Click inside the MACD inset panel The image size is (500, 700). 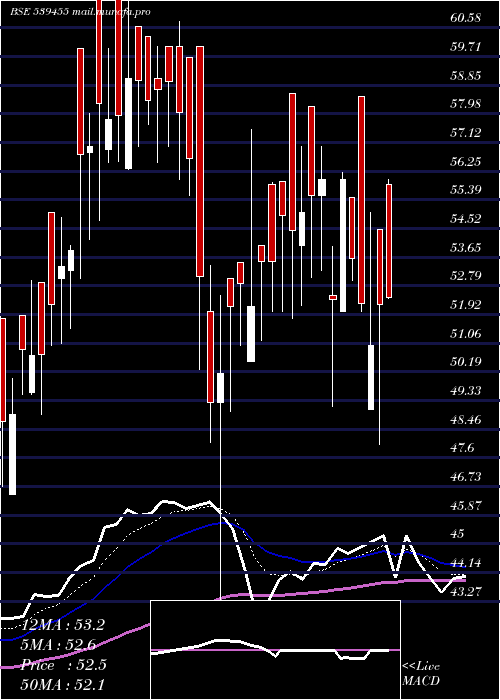[x=275, y=650]
